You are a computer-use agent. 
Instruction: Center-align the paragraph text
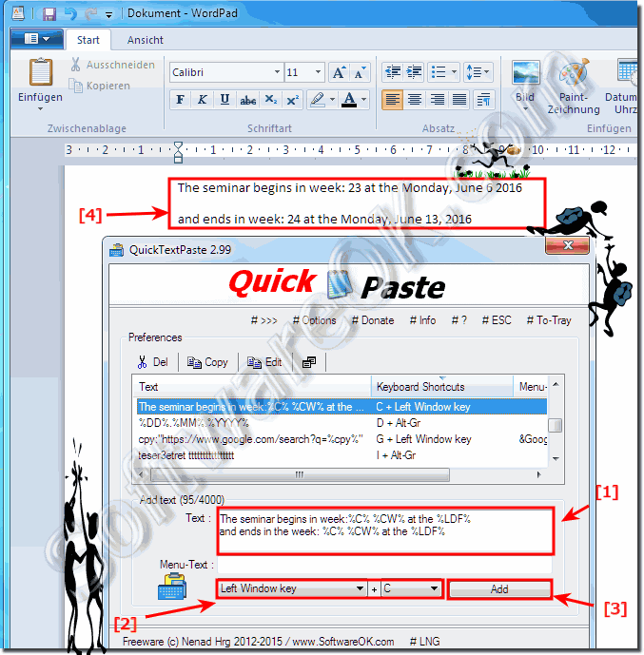point(415,100)
